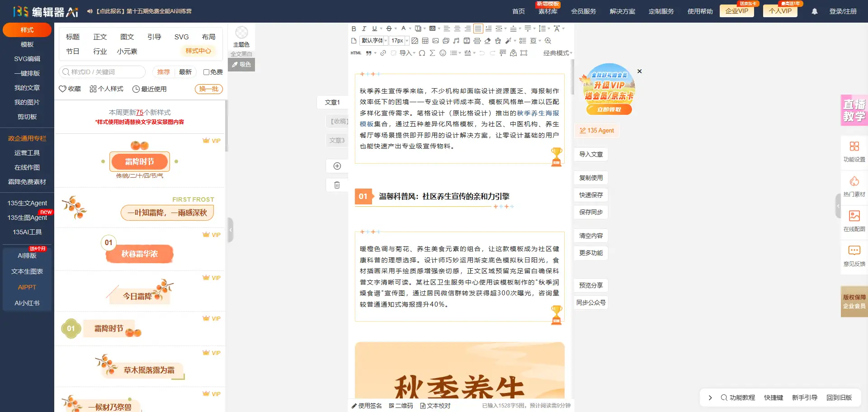This screenshot has width=868, height=412.
Task: Activate the 吸色 color picker eyedropper
Action: coord(241,64)
